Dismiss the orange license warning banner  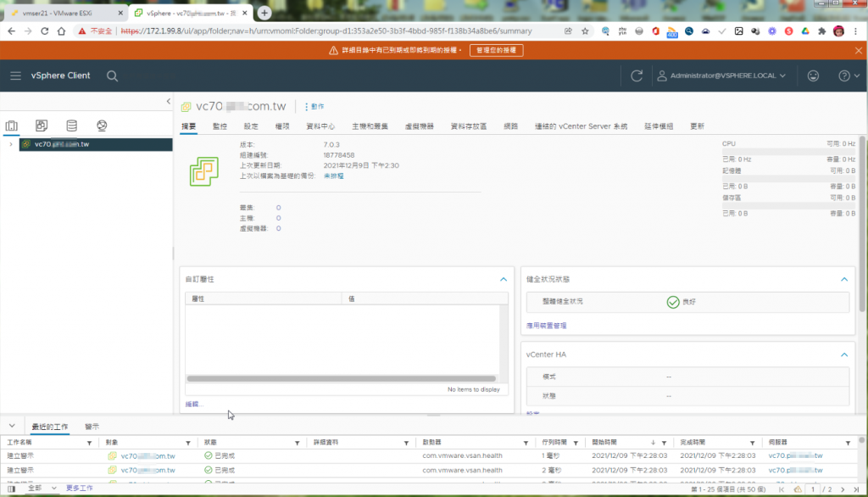(x=858, y=50)
